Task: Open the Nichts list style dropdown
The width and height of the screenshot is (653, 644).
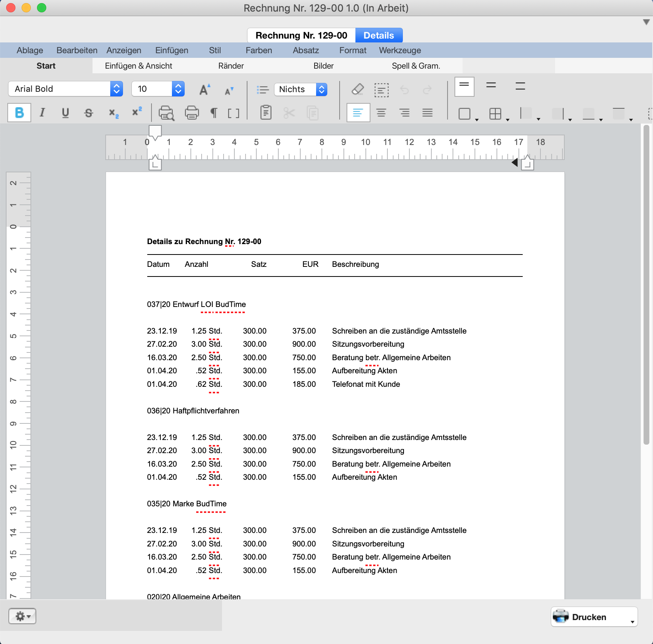Action: tap(301, 89)
